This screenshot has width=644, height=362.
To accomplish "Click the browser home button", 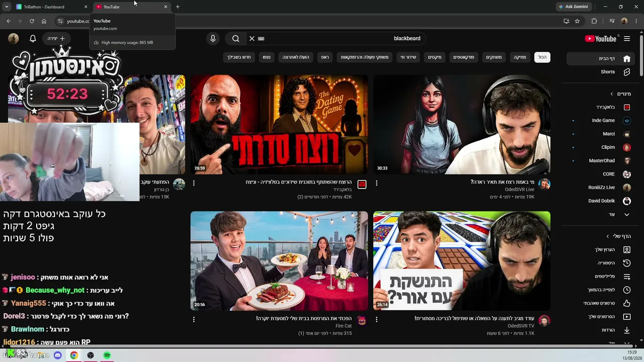I will click(44, 21).
